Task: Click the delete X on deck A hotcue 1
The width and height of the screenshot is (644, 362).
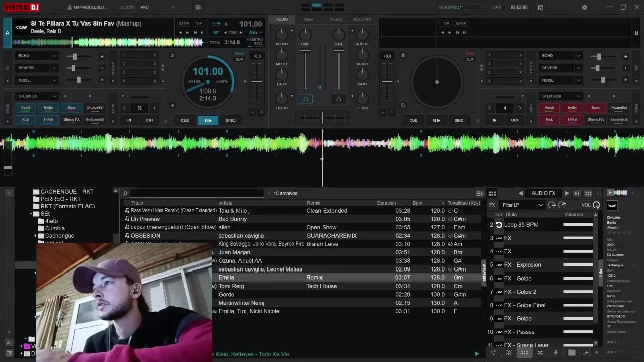Action: pyautogui.click(x=155, y=55)
